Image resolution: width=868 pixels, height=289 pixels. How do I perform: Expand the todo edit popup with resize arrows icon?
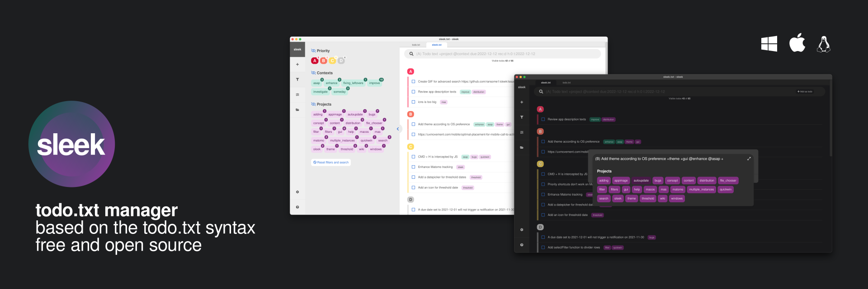pyautogui.click(x=749, y=158)
